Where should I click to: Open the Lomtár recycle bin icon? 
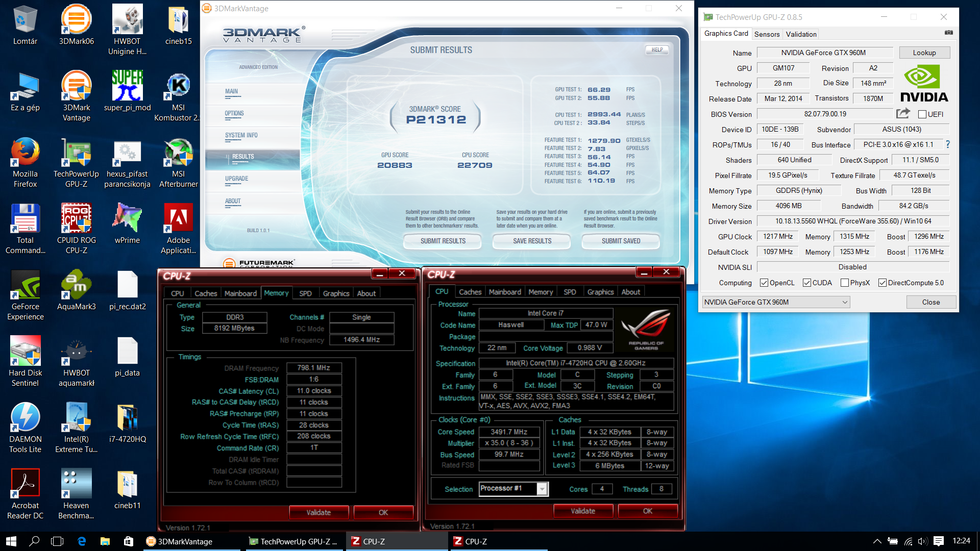pos(25,26)
